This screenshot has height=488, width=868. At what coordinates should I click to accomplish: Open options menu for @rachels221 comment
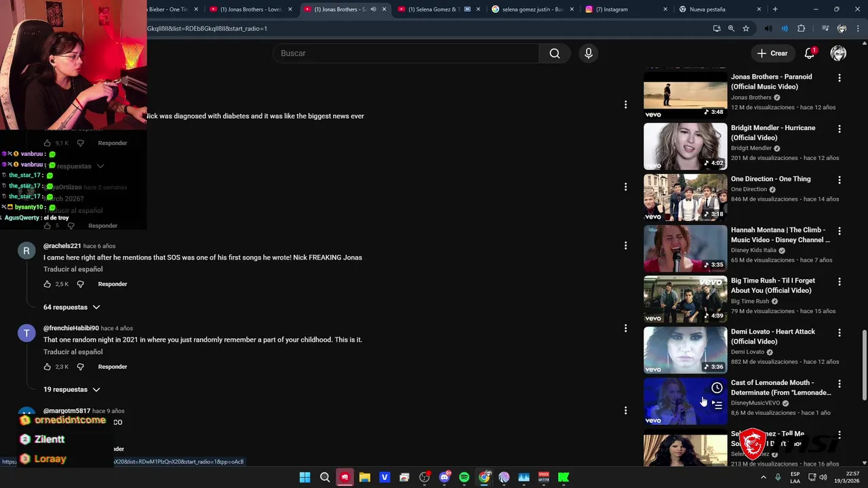pyautogui.click(x=625, y=246)
